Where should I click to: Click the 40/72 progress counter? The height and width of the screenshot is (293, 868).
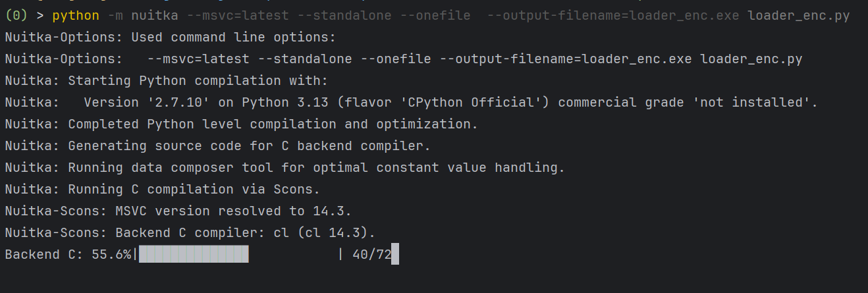point(371,255)
